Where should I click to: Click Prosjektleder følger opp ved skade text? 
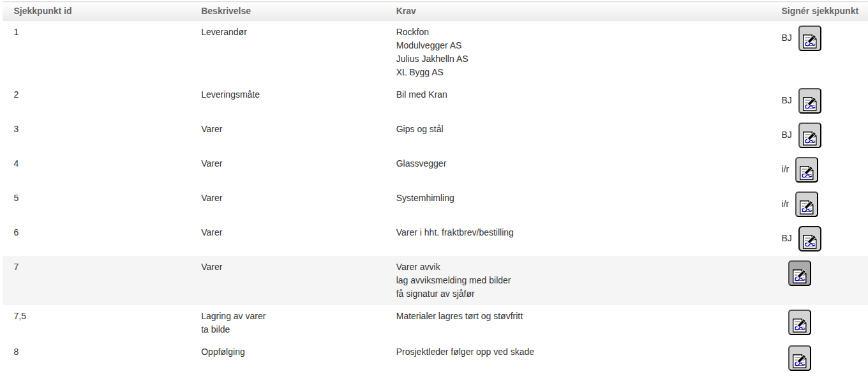465,352
